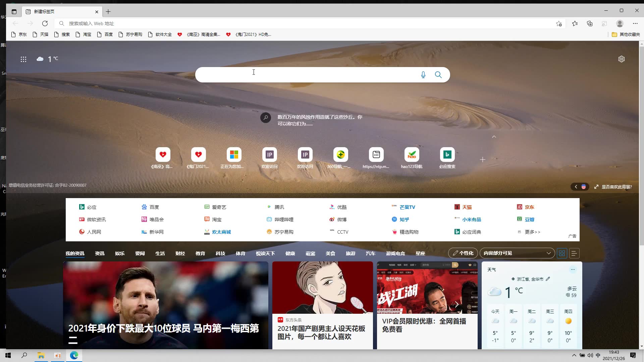Viewport: 644px width, 362px height.
Task: Add this page to favorites via star icon
Action: 559,23
